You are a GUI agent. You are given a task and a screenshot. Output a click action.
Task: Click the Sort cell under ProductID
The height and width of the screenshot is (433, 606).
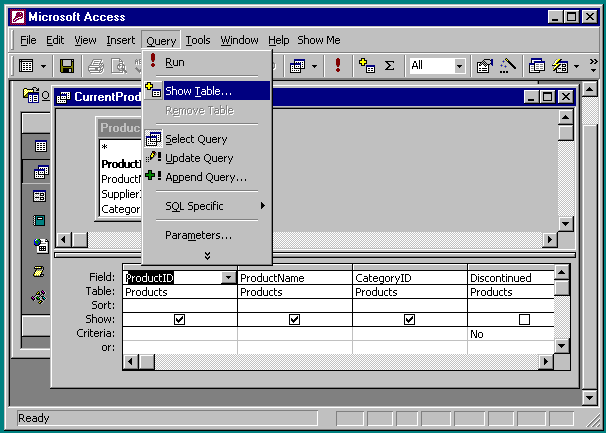[180, 305]
